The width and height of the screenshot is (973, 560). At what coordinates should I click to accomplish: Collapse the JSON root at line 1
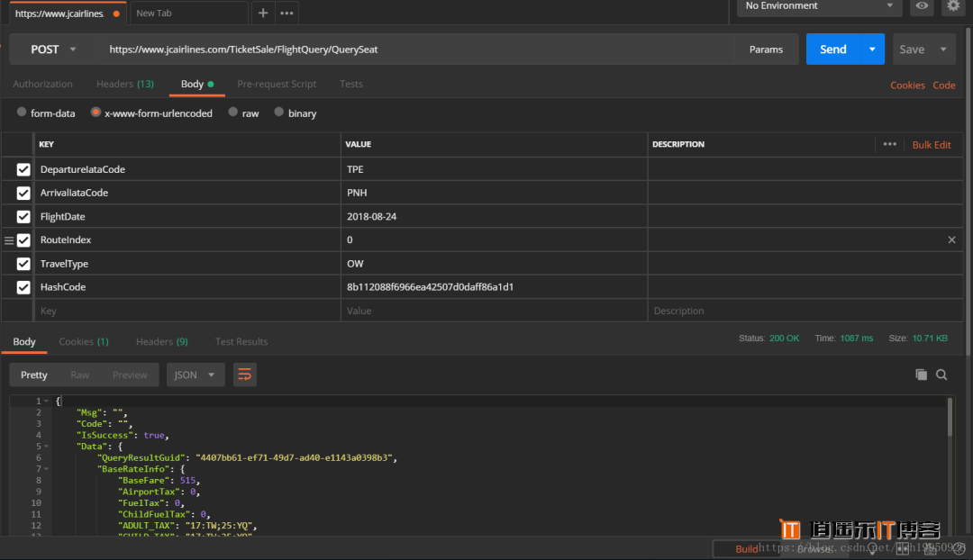coord(47,402)
